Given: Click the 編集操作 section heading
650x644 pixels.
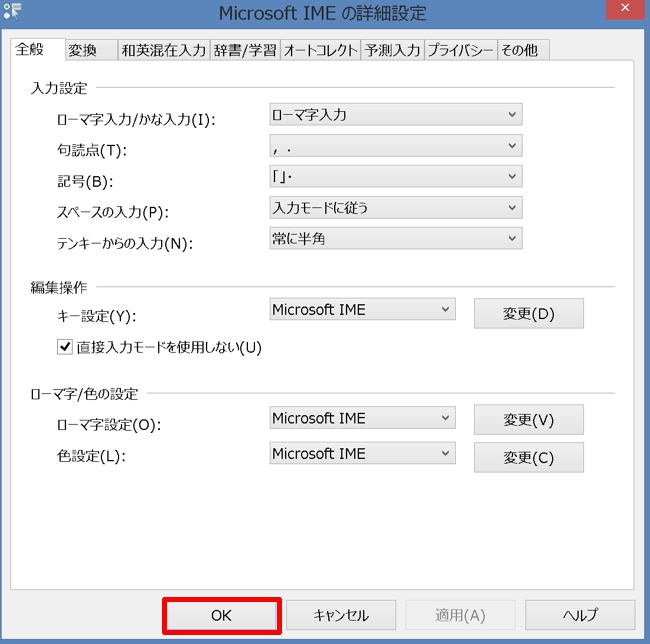Looking at the screenshot, I should pos(59,287).
